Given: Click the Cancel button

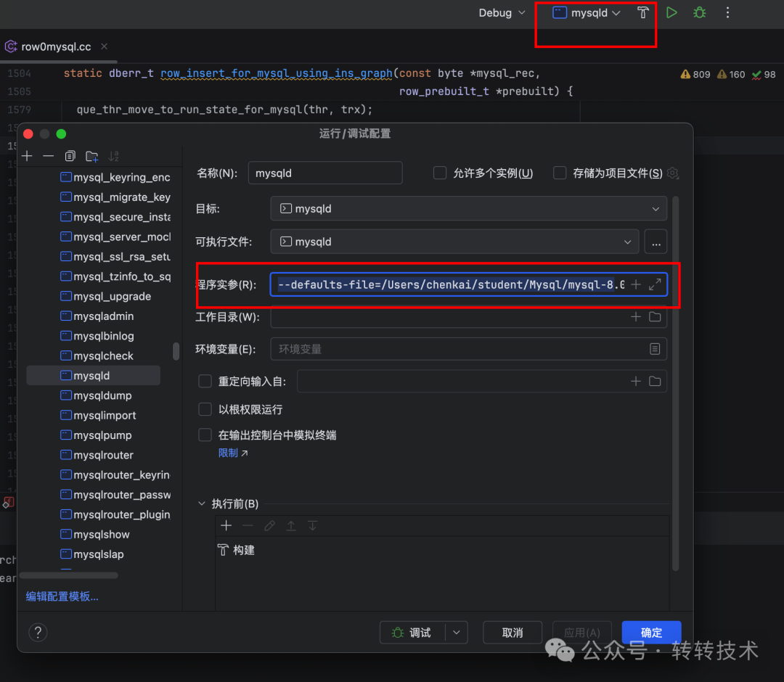Looking at the screenshot, I should (x=513, y=633).
